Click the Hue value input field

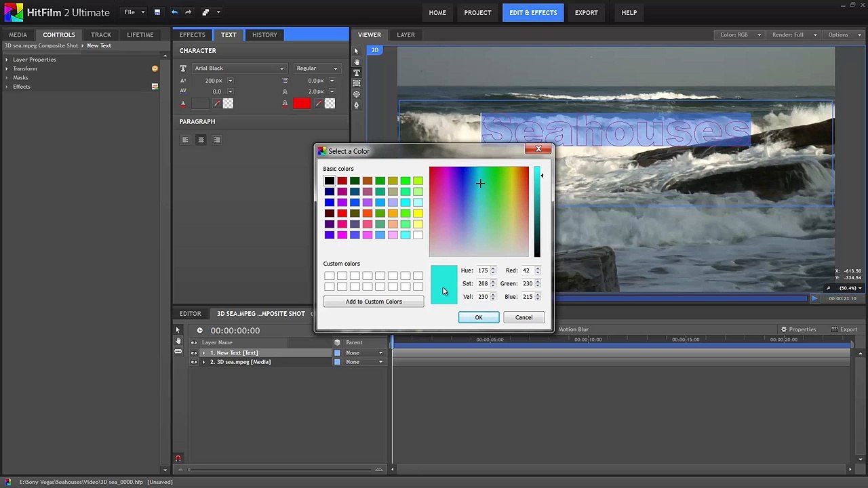click(482, 270)
